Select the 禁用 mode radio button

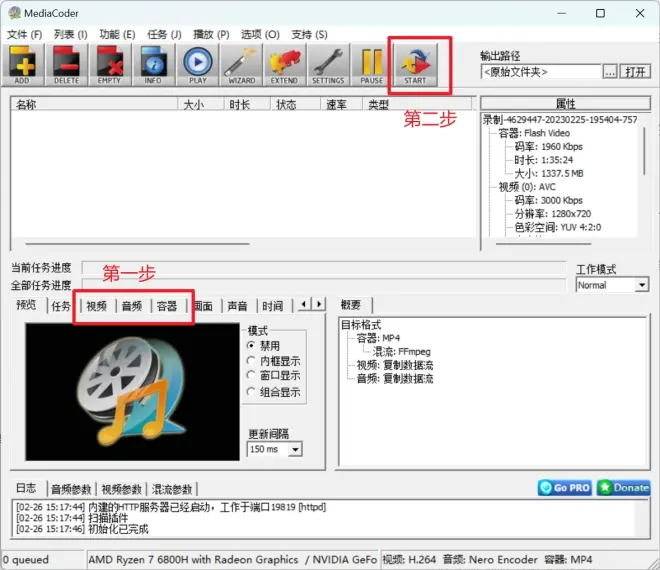pyautogui.click(x=251, y=346)
